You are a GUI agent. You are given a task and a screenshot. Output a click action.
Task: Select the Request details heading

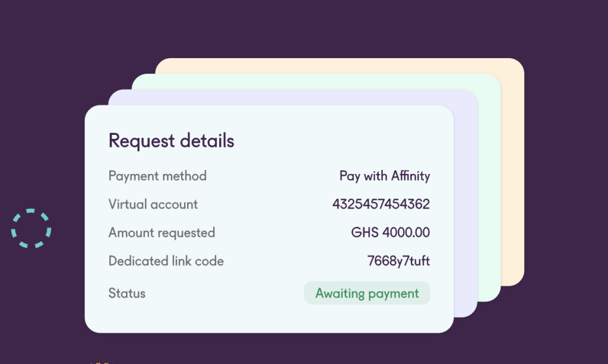(x=171, y=141)
